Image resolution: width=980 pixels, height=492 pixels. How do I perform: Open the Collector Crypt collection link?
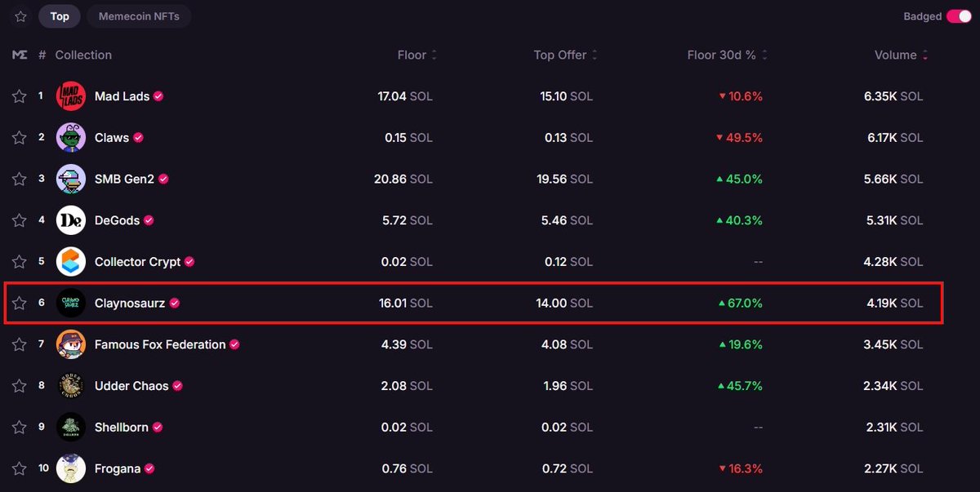coord(137,262)
